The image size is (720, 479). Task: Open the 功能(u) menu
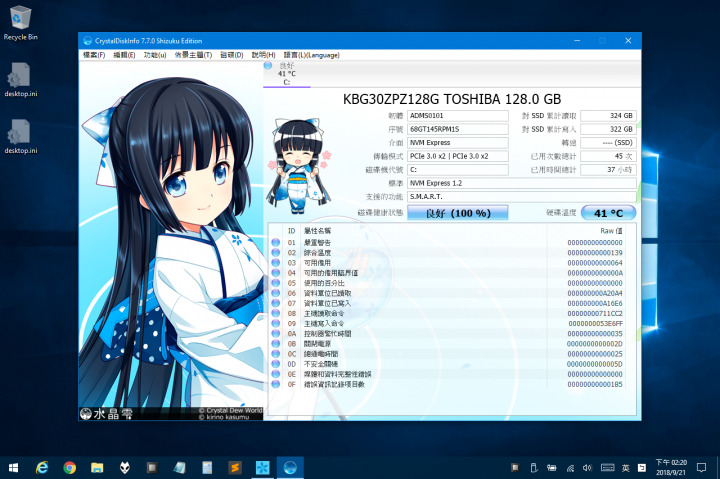(155, 55)
